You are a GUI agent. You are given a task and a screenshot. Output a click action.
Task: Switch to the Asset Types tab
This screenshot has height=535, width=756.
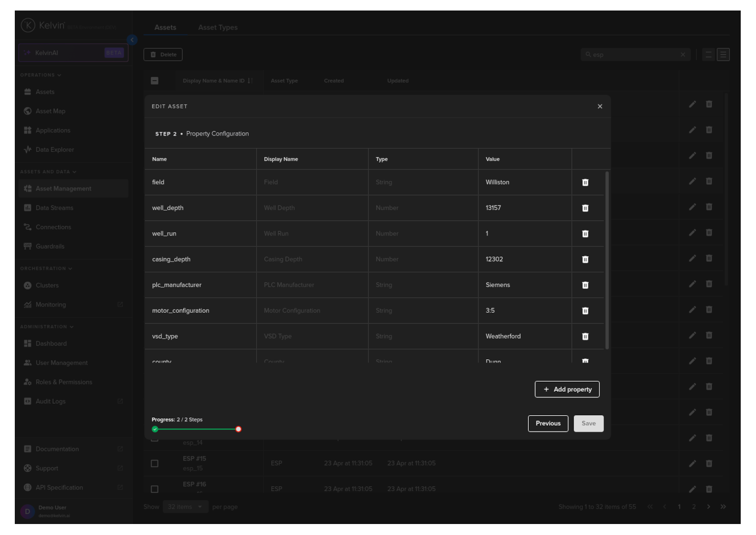[x=218, y=28]
